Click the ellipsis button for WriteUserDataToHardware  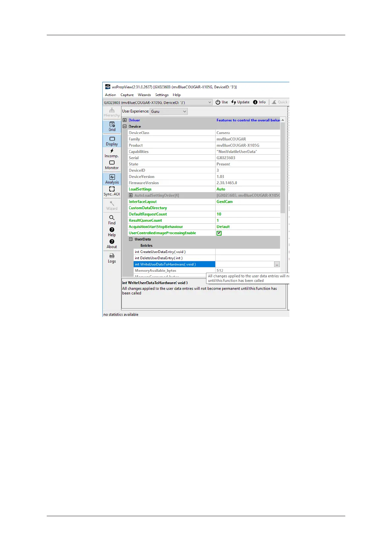point(277,264)
